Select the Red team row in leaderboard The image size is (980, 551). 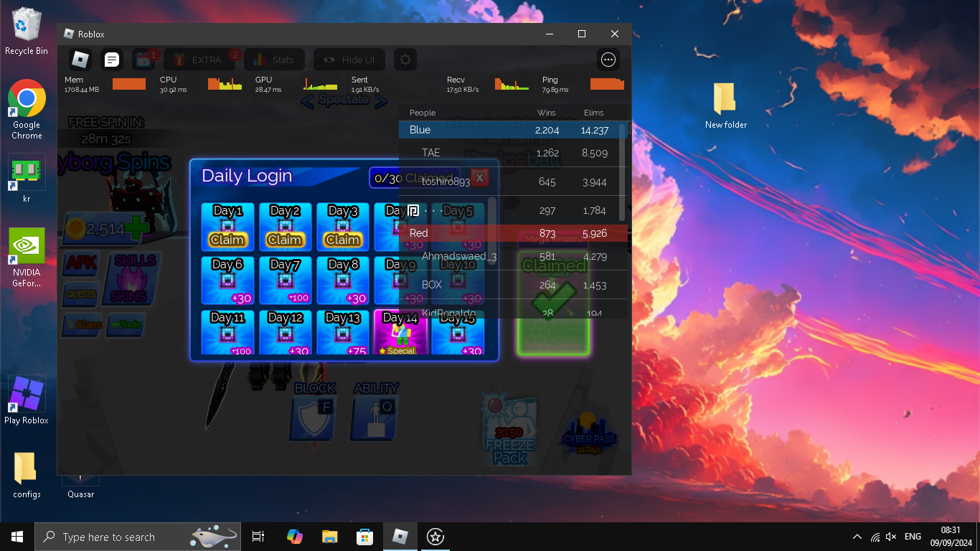[514, 233]
